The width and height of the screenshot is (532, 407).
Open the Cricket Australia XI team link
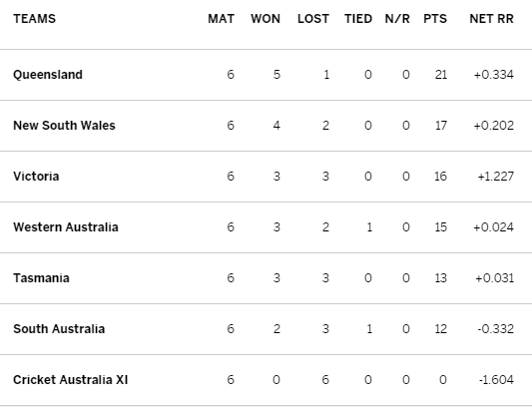point(70,380)
